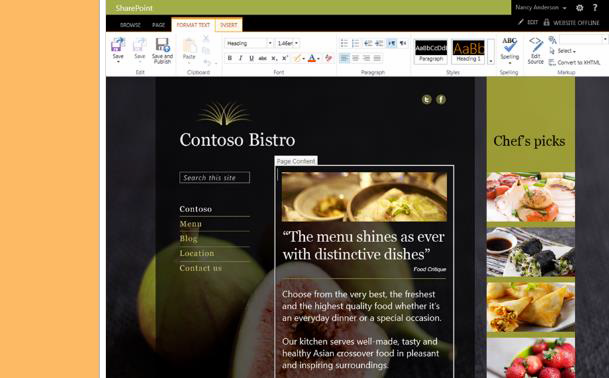Click the Copy icon in Clipboard group

pos(206,51)
